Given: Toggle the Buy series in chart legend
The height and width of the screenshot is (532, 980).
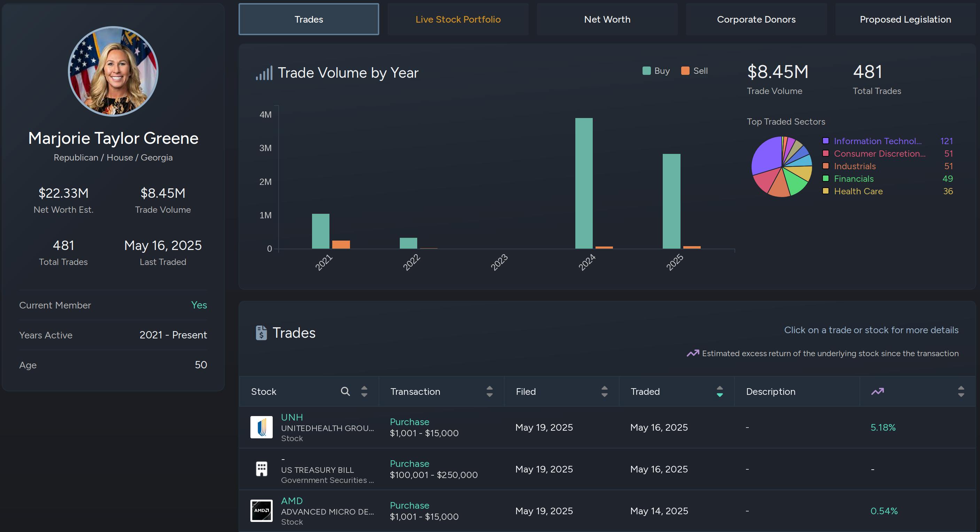Looking at the screenshot, I should pyautogui.click(x=656, y=71).
